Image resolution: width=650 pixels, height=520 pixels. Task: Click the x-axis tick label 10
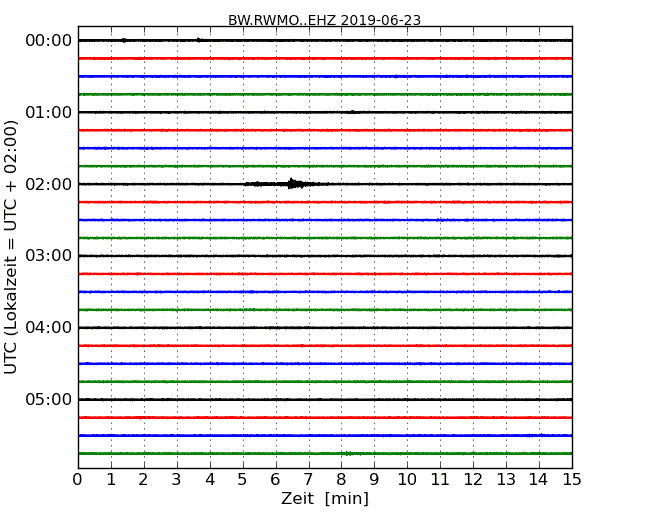(407, 480)
